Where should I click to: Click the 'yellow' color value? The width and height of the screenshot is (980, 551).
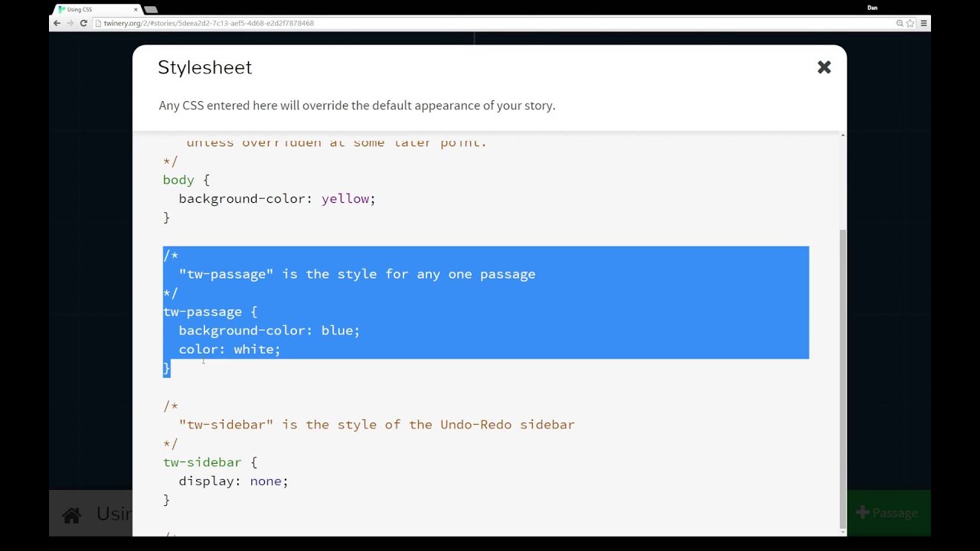click(x=345, y=198)
